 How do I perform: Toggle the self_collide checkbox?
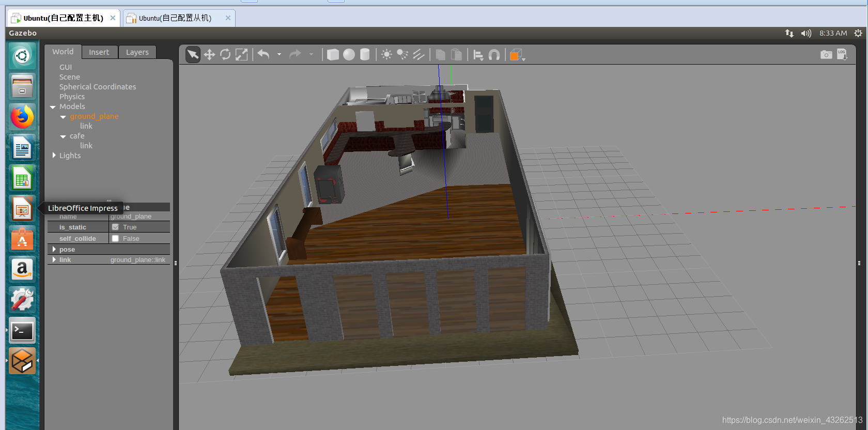(x=115, y=238)
